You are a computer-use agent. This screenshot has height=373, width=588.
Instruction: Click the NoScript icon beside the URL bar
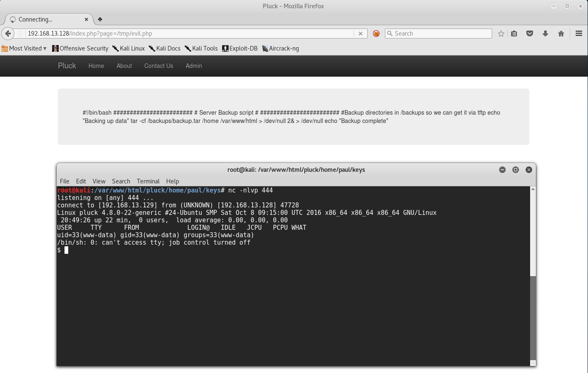coord(376,34)
